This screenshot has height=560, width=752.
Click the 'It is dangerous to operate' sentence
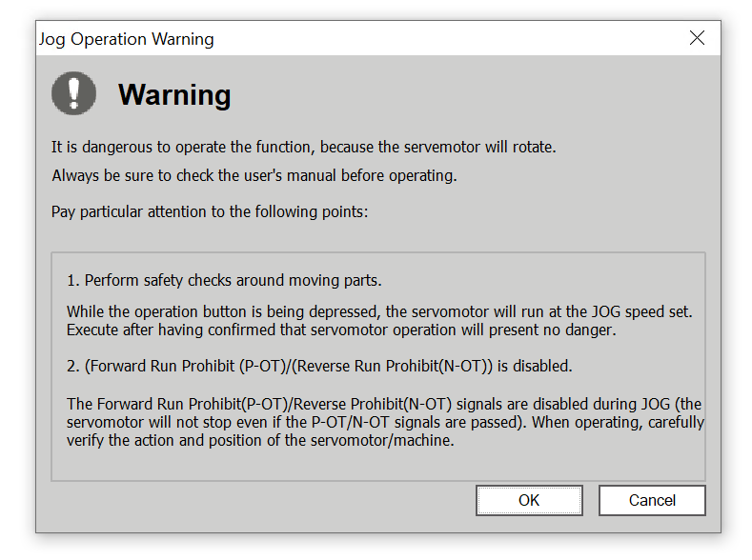[x=303, y=148]
